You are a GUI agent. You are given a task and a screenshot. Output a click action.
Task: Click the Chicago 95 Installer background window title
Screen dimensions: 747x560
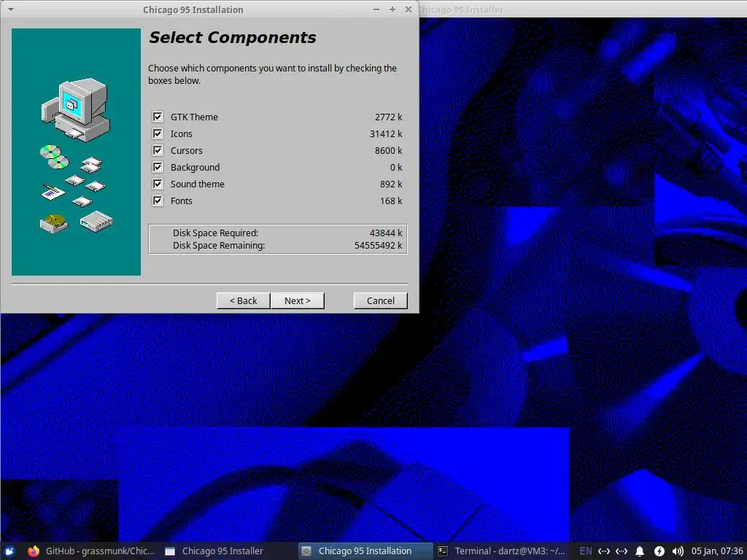[x=461, y=9]
